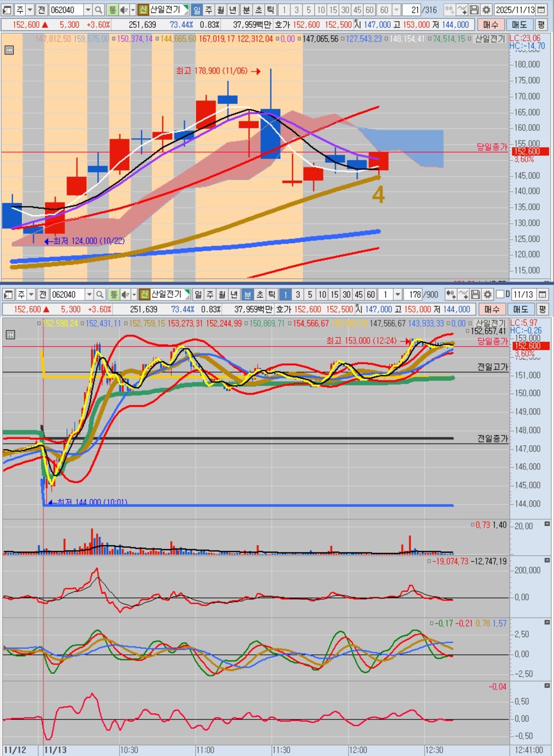This screenshot has width=554, height=756.
Task: Open stock code 062040 dropdown in daily toolbar
Action: pyautogui.click(x=88, y=9)
